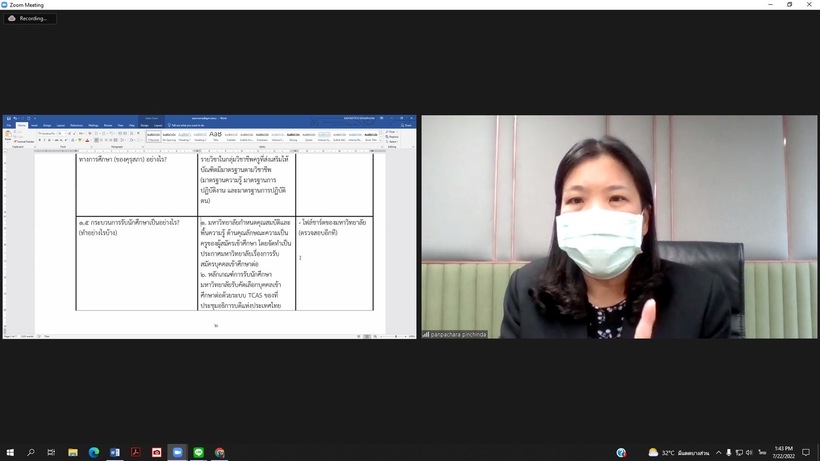The height and width of the screenshot is (461, 820).
Task: Open the LINE app from the taskbar
Action: pos(198,452)
